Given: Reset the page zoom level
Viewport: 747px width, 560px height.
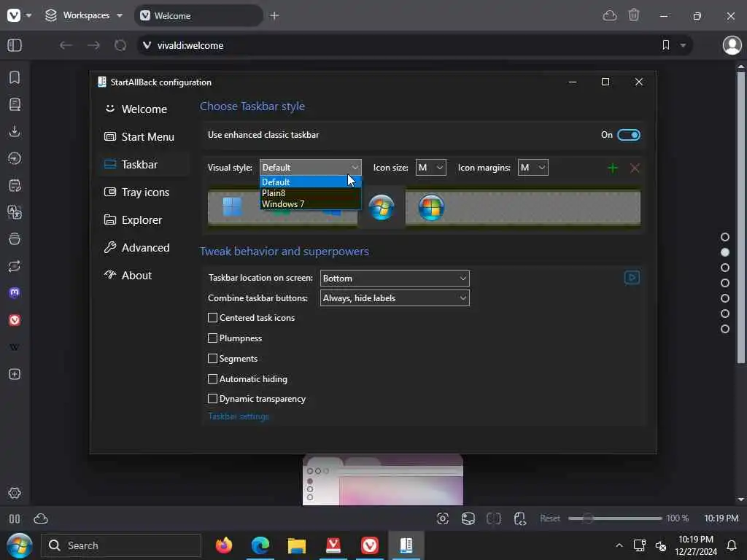Looking at the screenshot, I should tap(550, 518).
